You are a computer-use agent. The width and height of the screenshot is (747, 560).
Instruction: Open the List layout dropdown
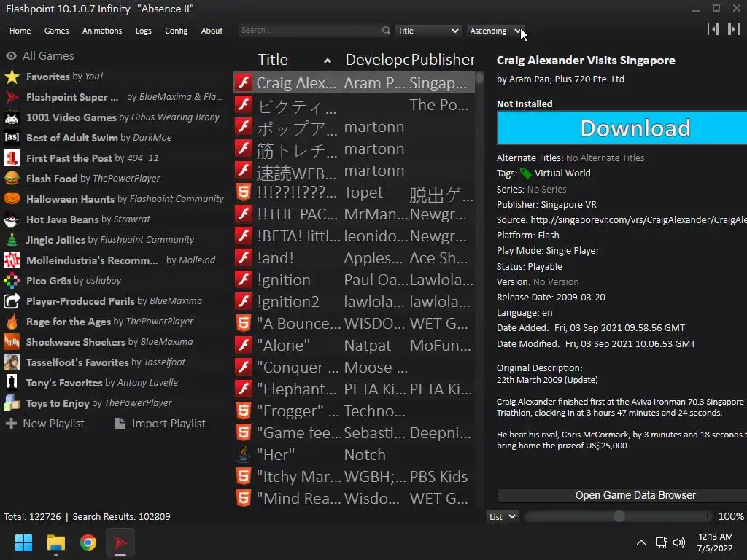coord(502,517)
